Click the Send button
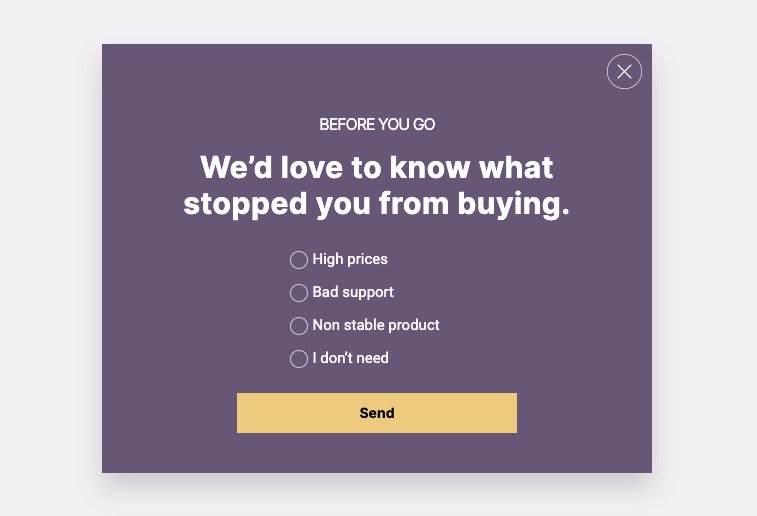757x516 pixels. pos(377,413)
